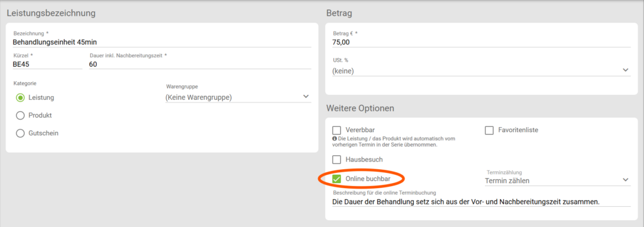Click the Kategorie label
This screenshot has width=644, height=227.
[x=25, y=84]
